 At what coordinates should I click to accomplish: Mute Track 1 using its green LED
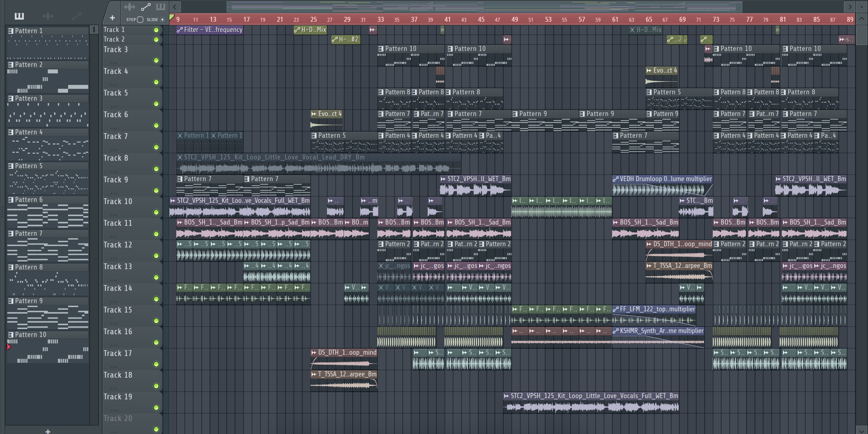(x=156, y=30)
